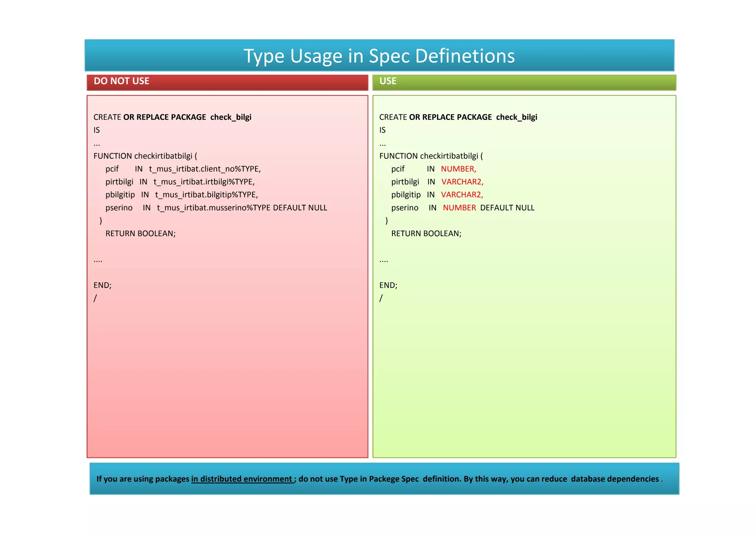Image resolution: width=756 pixels, height=534 pixels.
Task: Click the 'Type Usage in Spec Definetions' title
Action: point(379,56)
